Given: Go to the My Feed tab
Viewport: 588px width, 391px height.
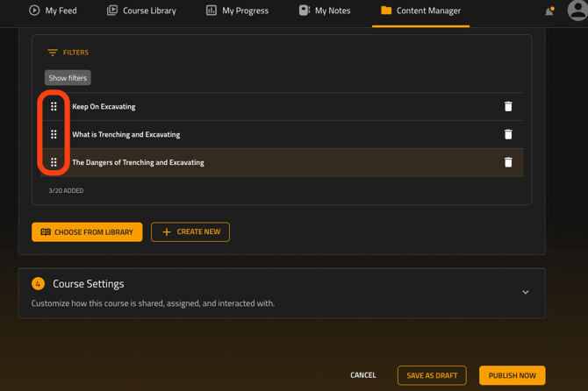Looking at the screenshot, I should [x=53, y=11].
